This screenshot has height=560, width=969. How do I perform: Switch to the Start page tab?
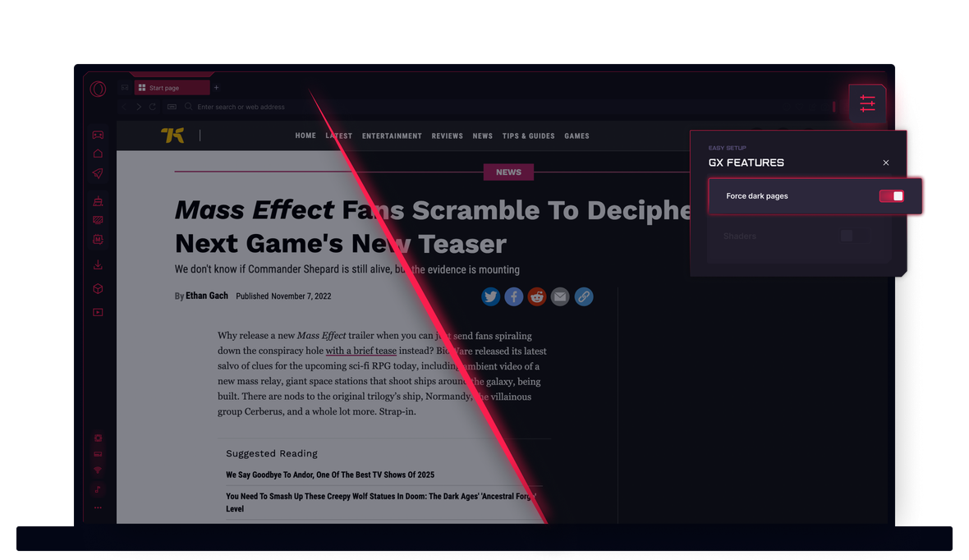[172, 88]
